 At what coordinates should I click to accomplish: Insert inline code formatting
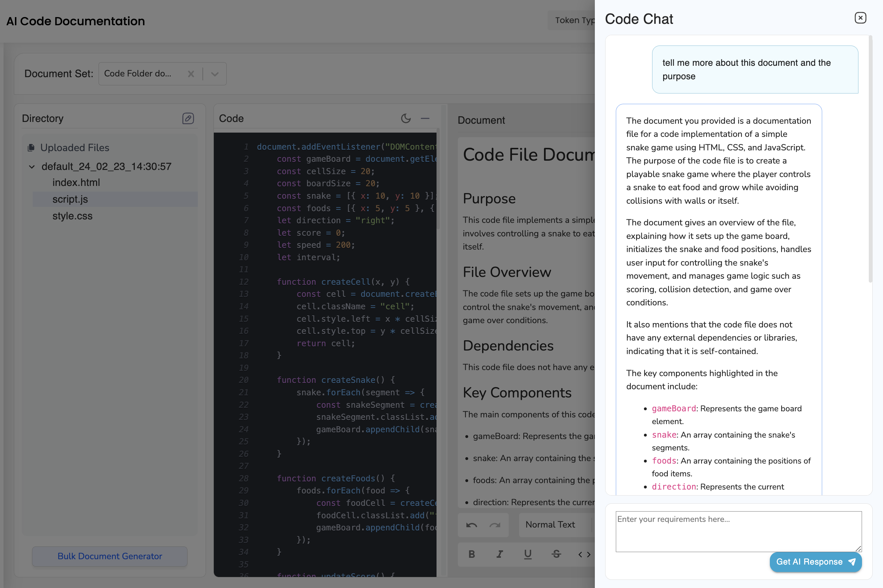[584, 554]
